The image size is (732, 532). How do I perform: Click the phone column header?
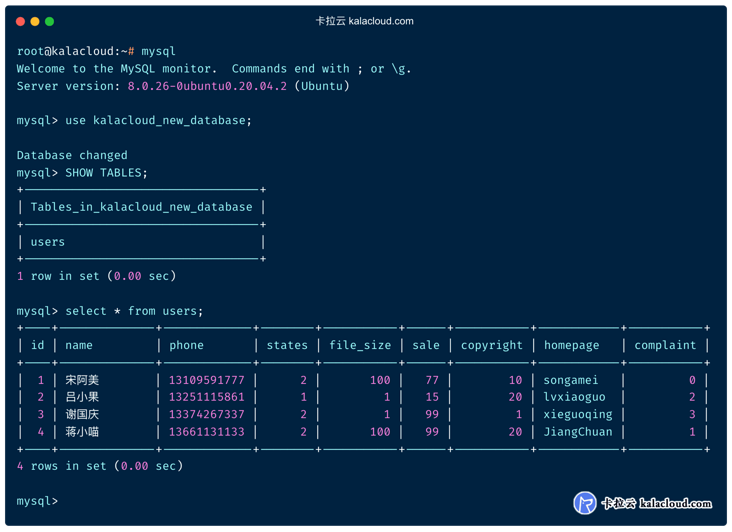(x=187, y=345)
